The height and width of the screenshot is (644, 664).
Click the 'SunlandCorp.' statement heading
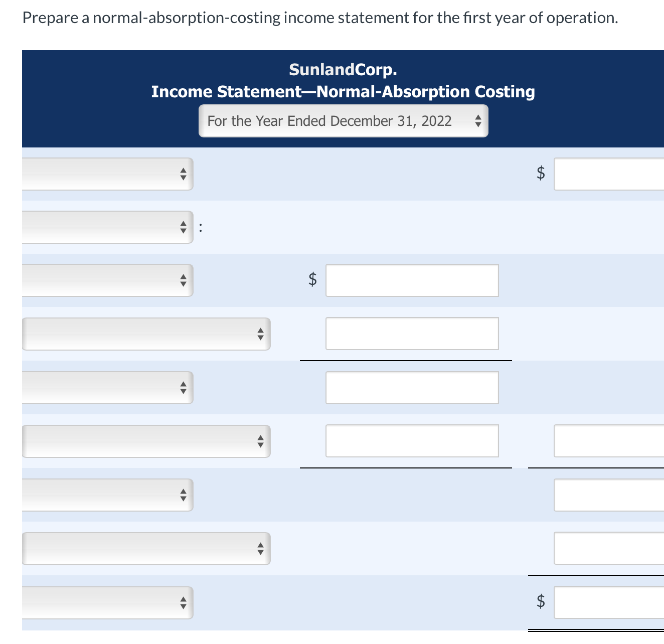coord(343,69)
